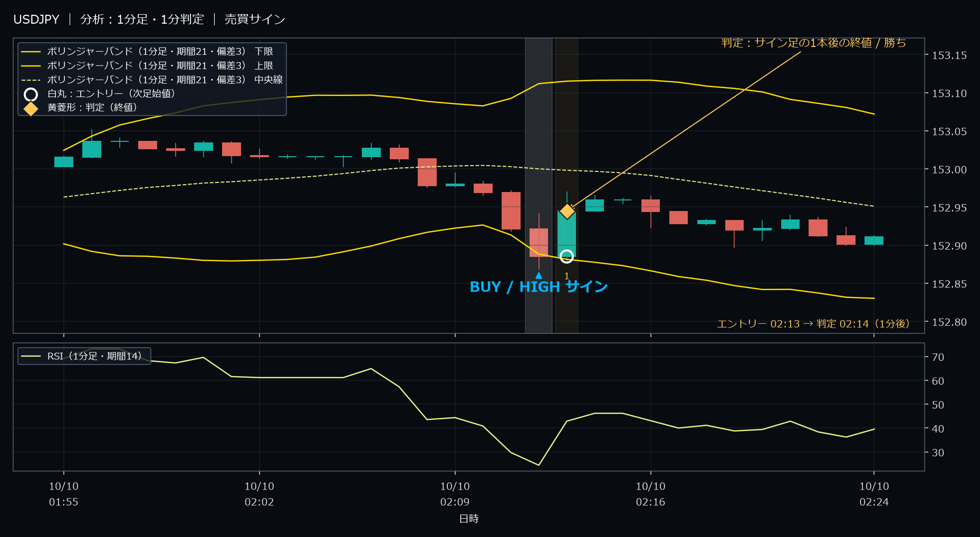
Task: Click the RSI axis value 30
Action: coord(938,453)
